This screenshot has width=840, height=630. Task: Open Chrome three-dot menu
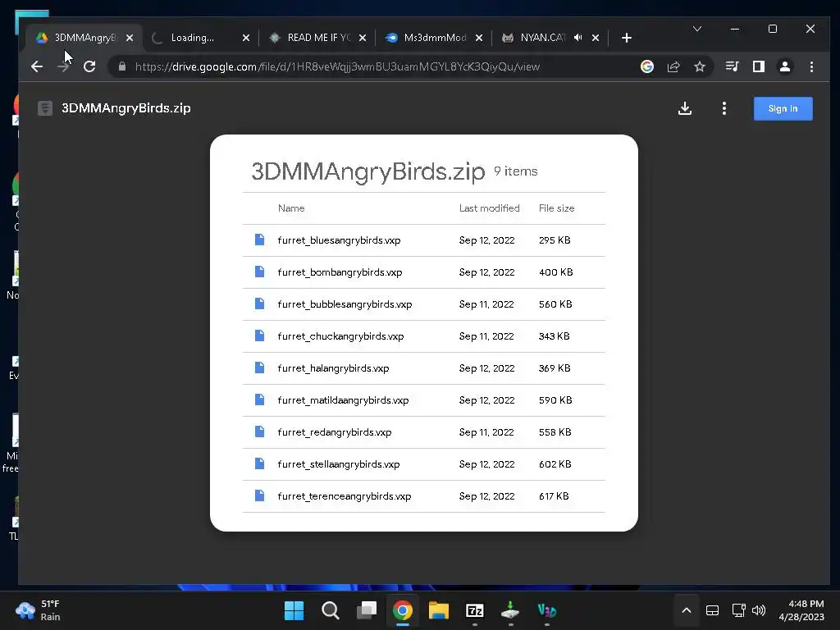[x=811, y=66]
